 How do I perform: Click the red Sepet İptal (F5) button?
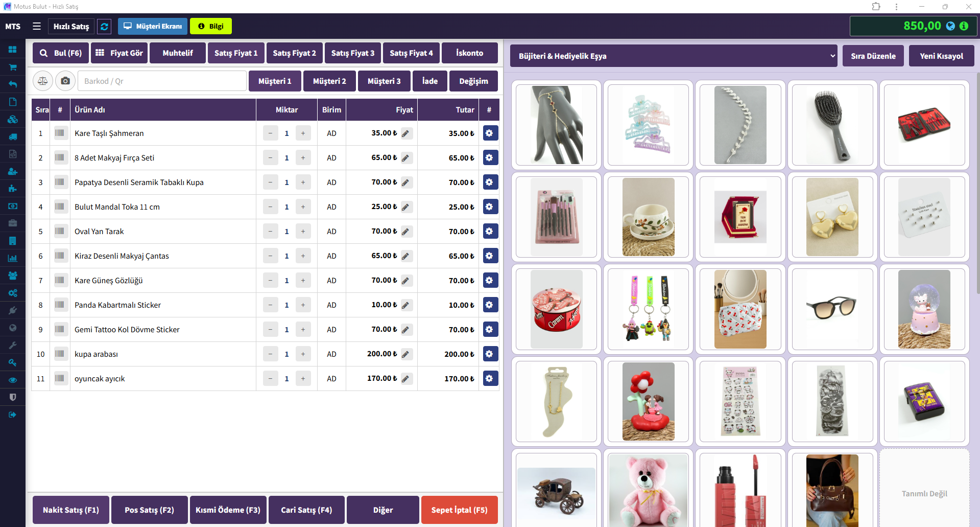[459, 510]
